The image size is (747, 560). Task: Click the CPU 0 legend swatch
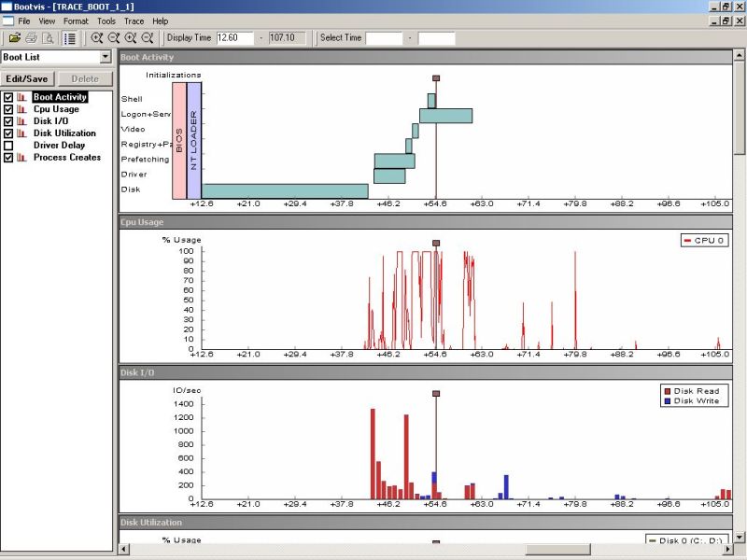687,241
